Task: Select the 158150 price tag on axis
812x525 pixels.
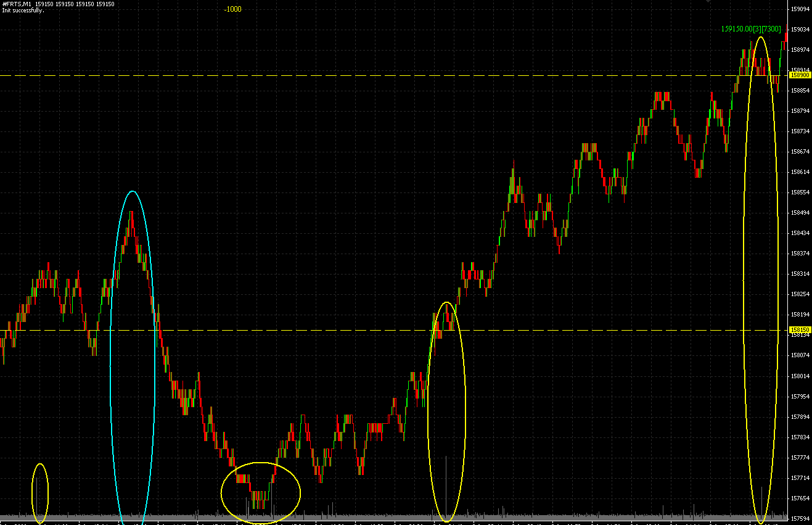Action: click(800, 330)
